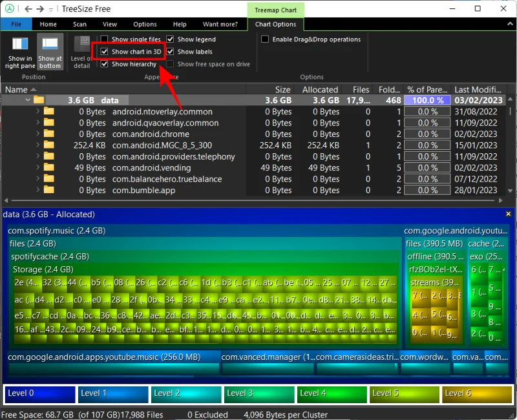This screenshot has width=517, height=420.
Task: Click the TreeSize app logo icon
Action: (9, 8)
